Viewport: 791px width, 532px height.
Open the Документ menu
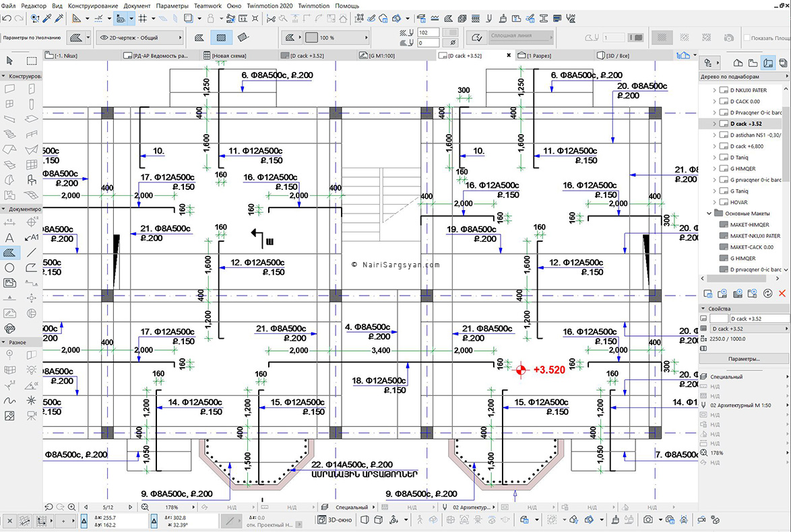pyautogui.click(x=137, y=6)
